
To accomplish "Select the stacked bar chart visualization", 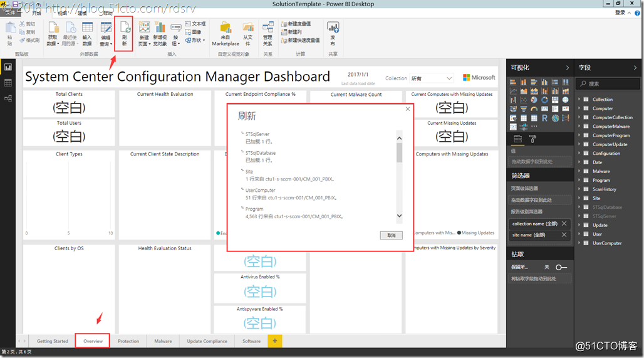I will [513, 82].
